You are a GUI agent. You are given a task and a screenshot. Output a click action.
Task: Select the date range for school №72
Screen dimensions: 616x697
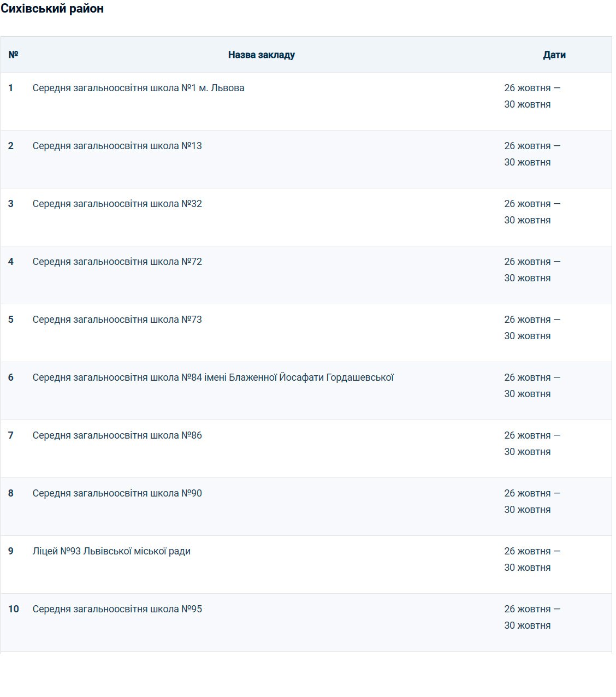(x=532, y=270)
